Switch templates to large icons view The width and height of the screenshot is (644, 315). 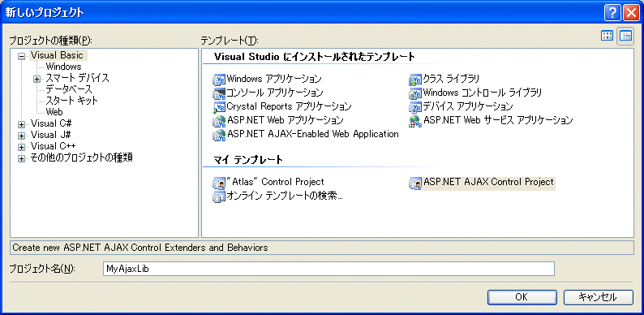pyautogui.click(x=607, y=36)
